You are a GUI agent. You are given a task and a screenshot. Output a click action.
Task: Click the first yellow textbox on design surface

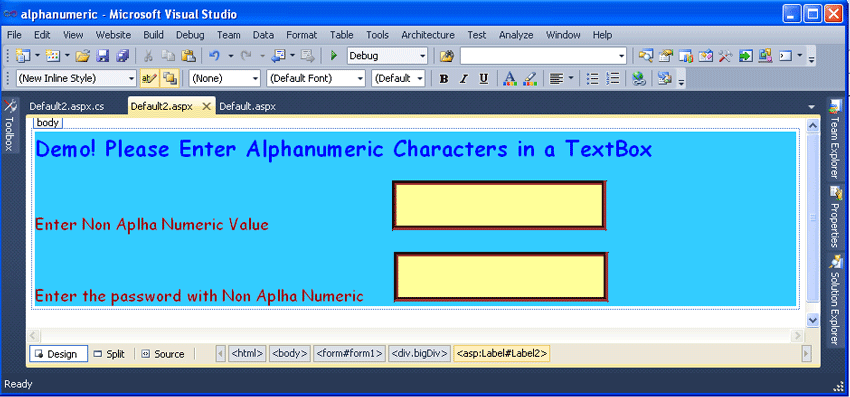click(x=499, y=206)
